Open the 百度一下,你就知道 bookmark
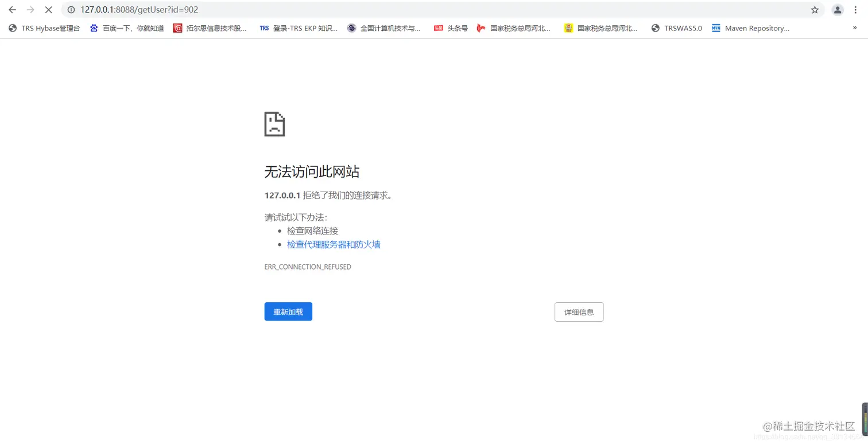This screenshot has height=445, width=868. (x=126, y=28)
